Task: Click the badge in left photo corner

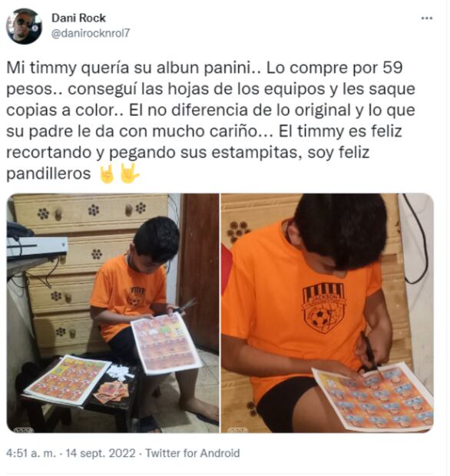Action: click(24, 431)
